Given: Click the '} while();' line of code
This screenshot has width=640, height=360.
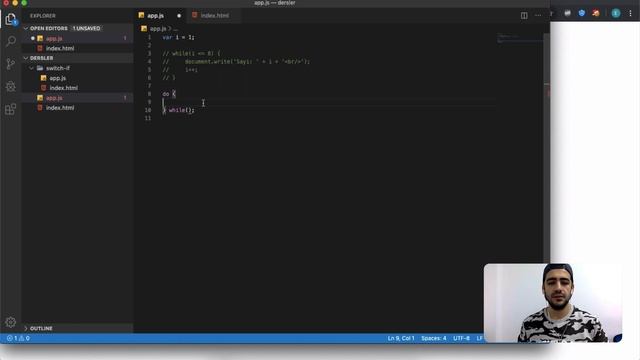Looking at the screenshot, I should [178, 110].
